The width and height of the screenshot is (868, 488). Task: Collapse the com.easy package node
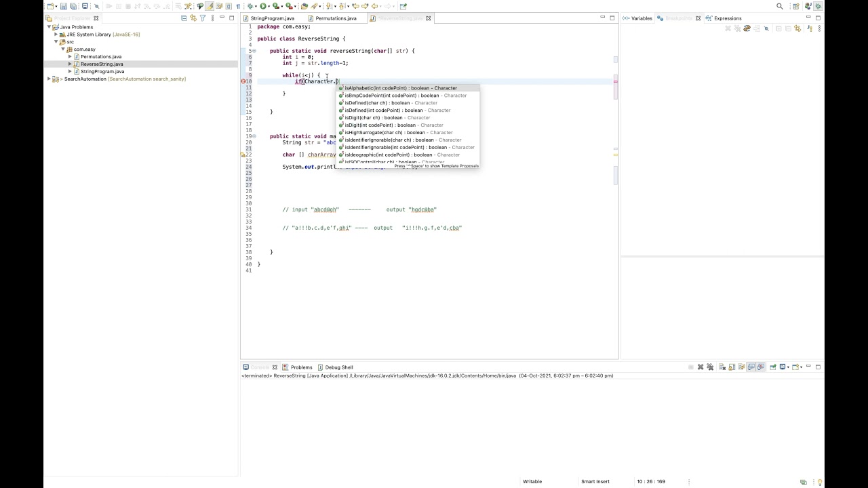click(63, 49)
